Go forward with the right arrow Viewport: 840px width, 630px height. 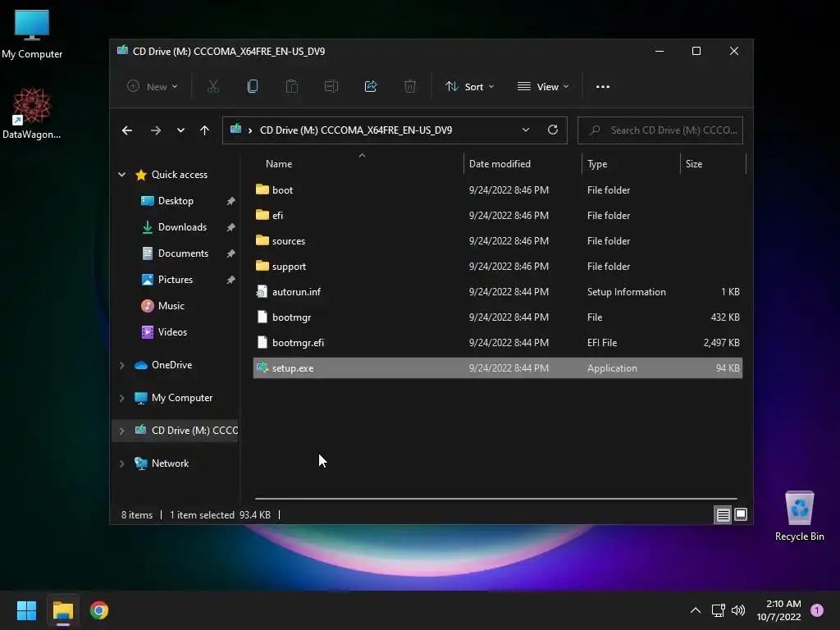click(x=155, y=130)
